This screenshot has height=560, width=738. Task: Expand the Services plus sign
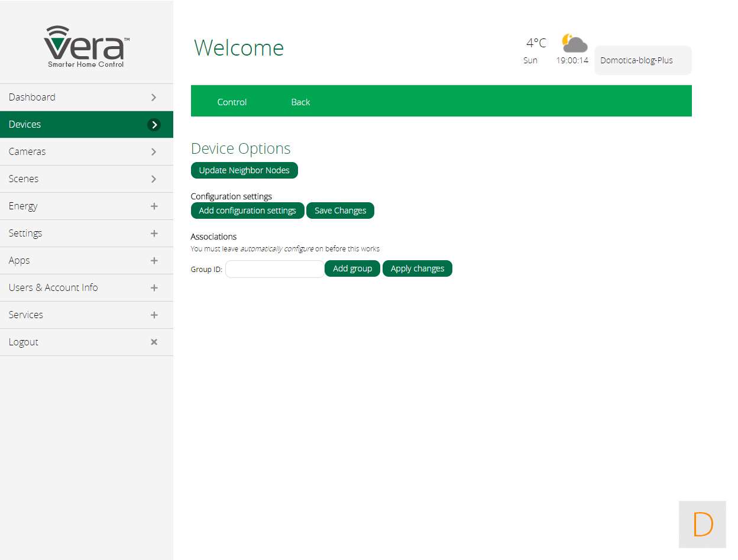(x=154, y=315)
